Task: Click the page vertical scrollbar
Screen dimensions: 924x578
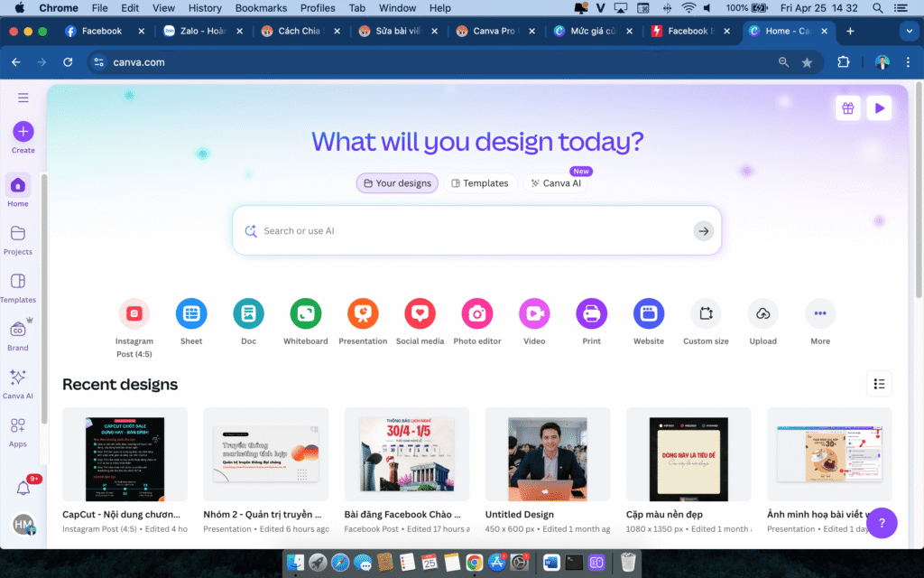Action: [x=918, y=191]
